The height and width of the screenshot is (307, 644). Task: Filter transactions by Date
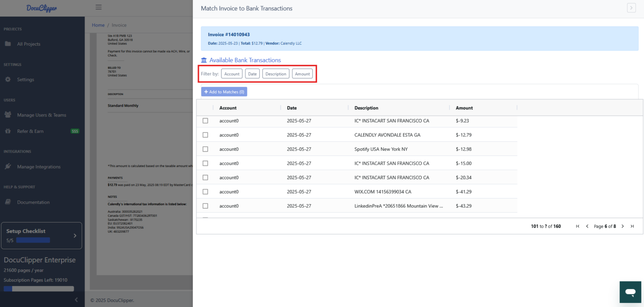[252, 74]
